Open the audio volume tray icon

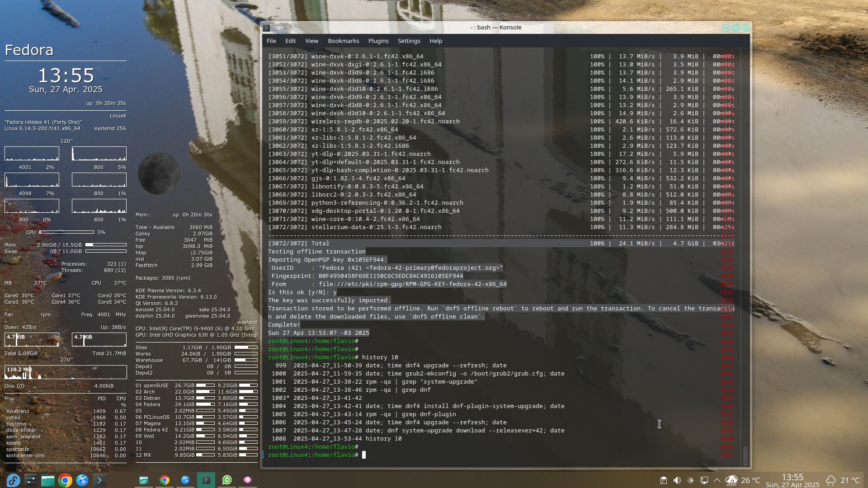tap(677, 480)
